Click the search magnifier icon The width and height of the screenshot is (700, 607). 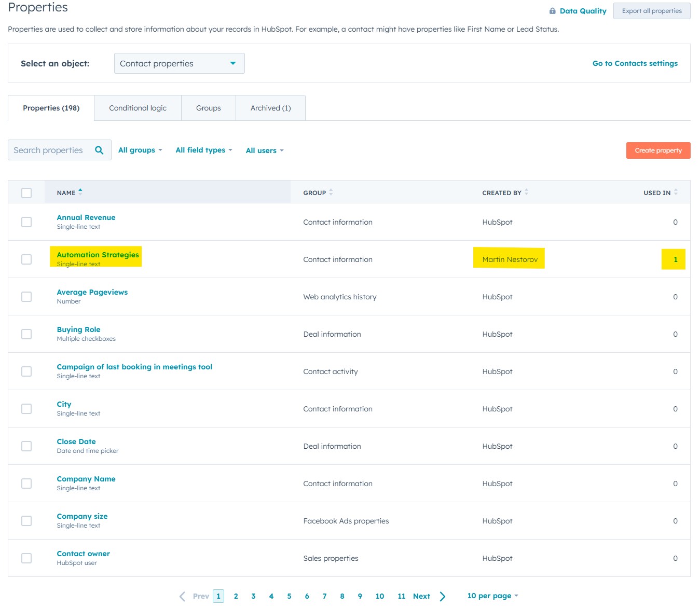coord(99,150)
